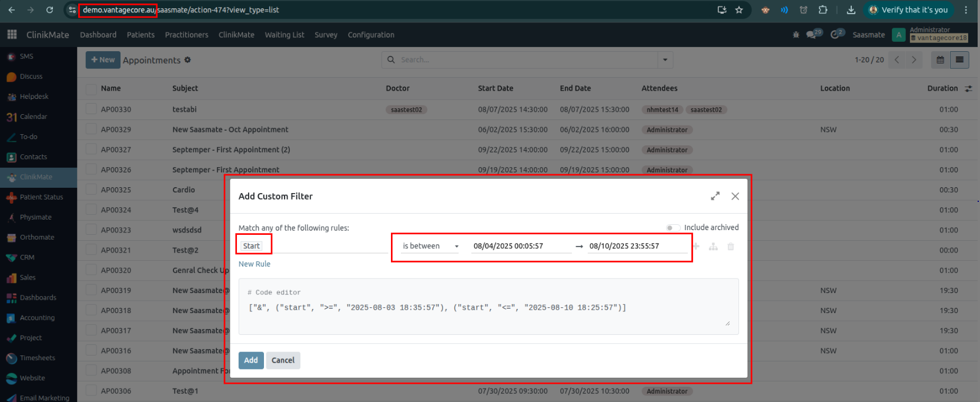The height and width of the screenshot is (402, 980).
Task: Open the Configuration menu
Action: tap(370, 35)
